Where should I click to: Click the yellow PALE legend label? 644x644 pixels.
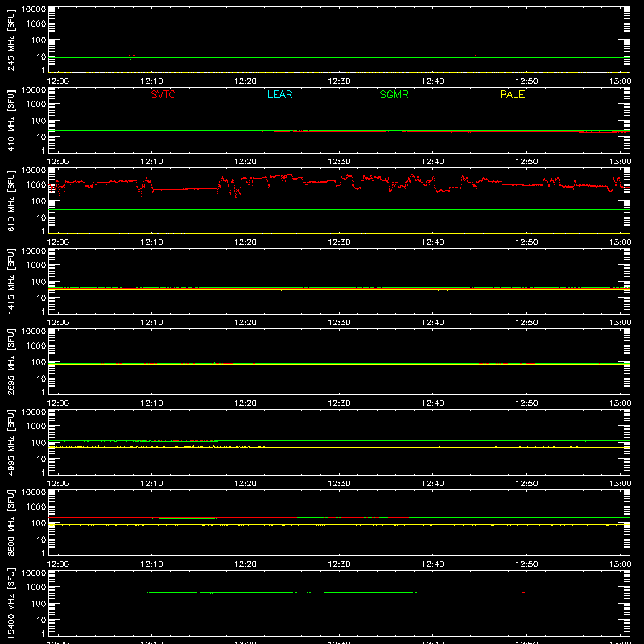[x=512, y=94]
